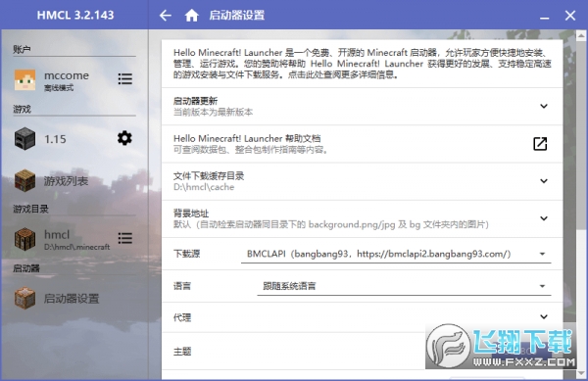Click the scrollbar up arrow
The image size is (588, 381).
tap(581, 35)
